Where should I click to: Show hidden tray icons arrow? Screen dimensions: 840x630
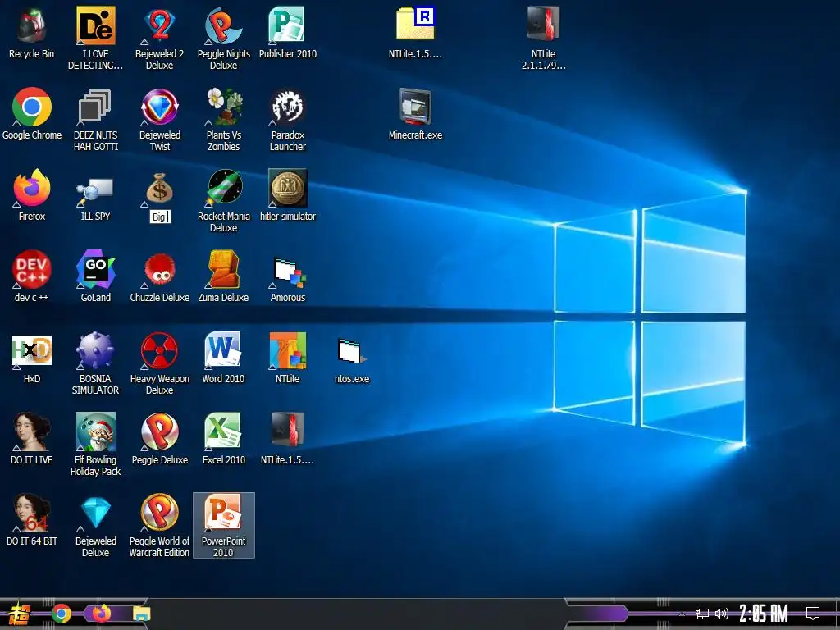click(682, 614)
